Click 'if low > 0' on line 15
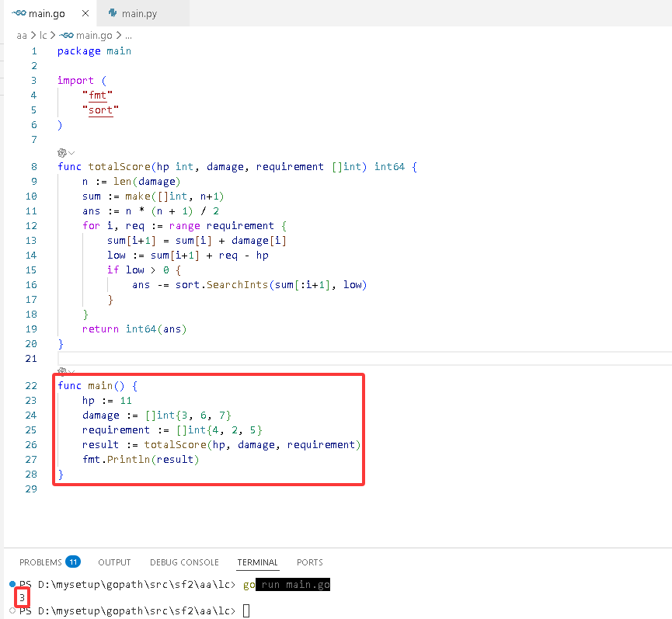 pyautogui.click(x=138, y=270)
